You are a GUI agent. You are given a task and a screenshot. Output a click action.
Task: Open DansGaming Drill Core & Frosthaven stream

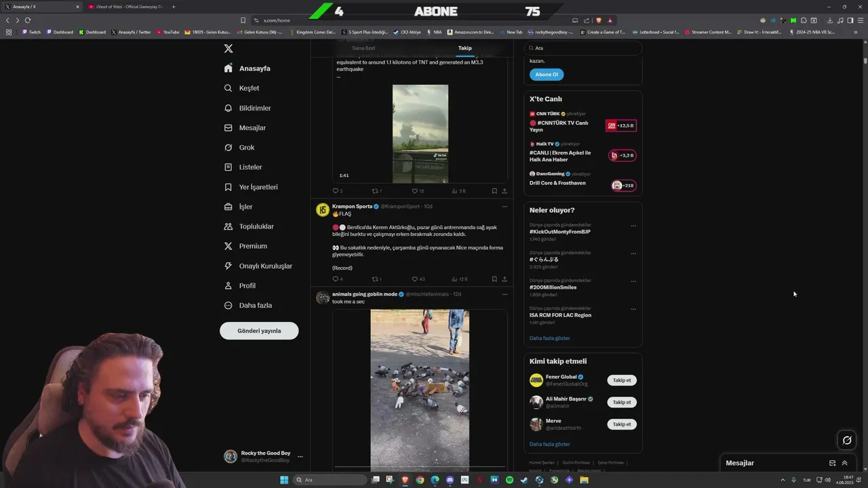[x=583, y=180]
